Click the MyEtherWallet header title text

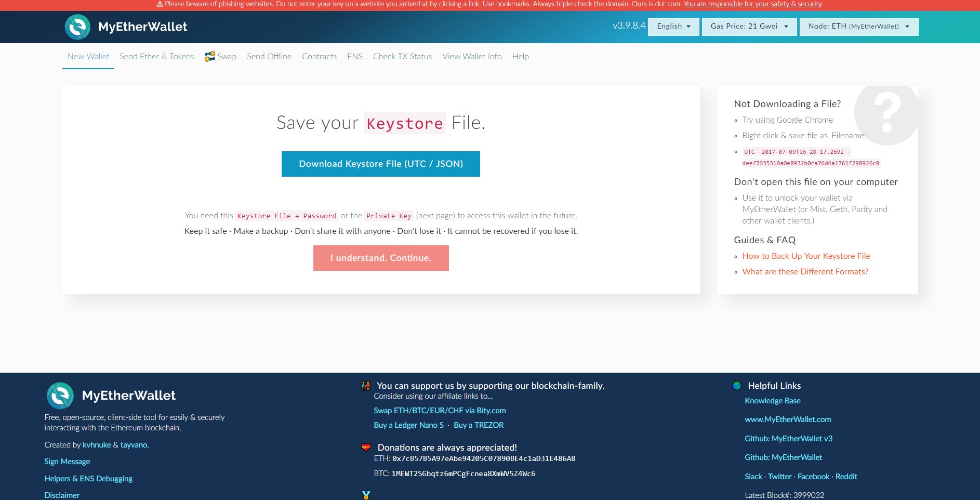[143, 27]
